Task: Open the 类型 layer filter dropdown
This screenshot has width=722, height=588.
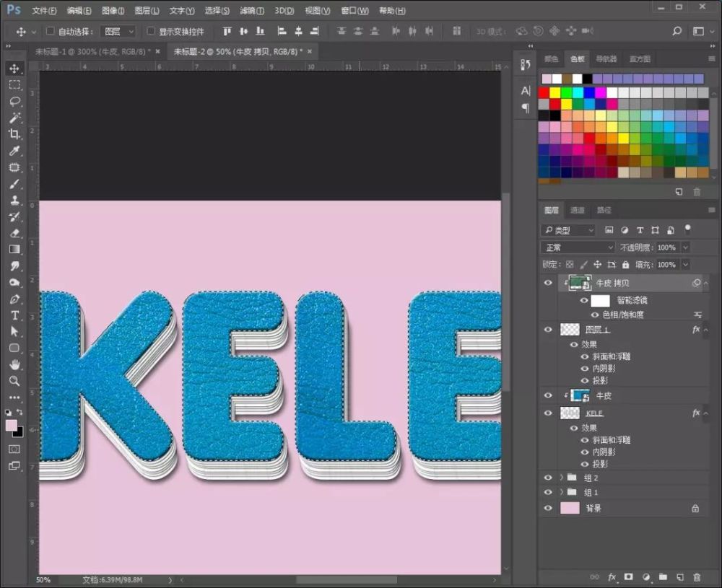Action: [x=568, y=230]
